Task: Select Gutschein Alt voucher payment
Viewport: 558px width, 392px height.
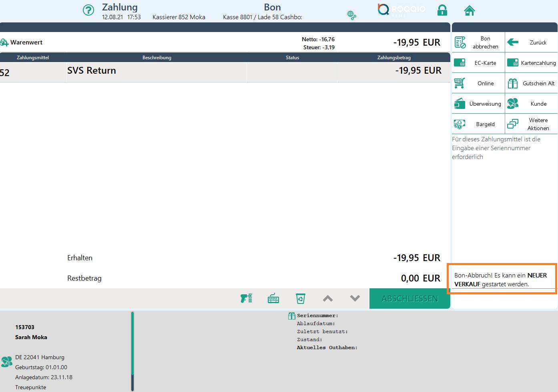Action: click(531, 83)
